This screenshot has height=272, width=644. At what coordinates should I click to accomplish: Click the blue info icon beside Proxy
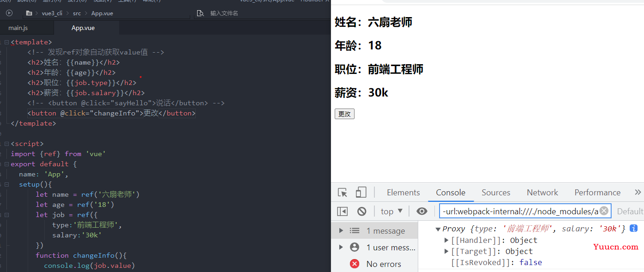click(x=634, y=228)
